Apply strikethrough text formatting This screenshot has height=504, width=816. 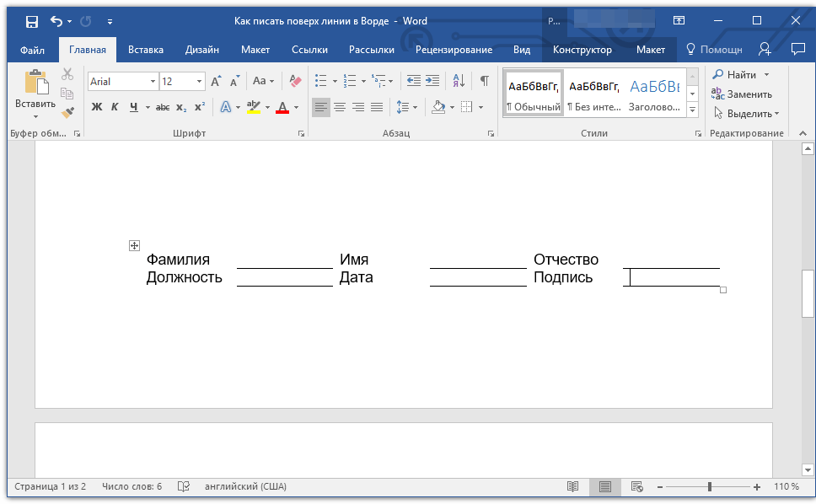tap(163, 107)
